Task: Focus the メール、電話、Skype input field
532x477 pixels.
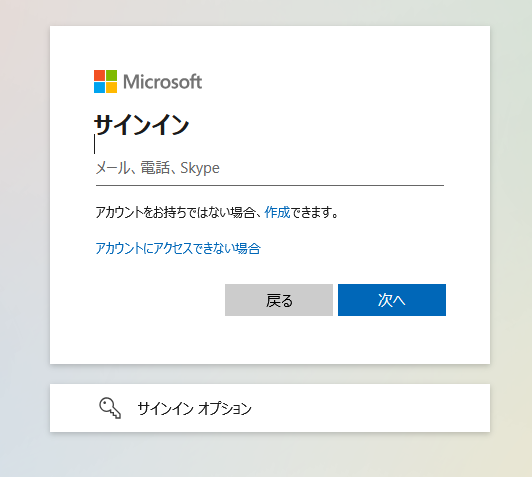Action: pyautogui.click(x=270, y=168)
